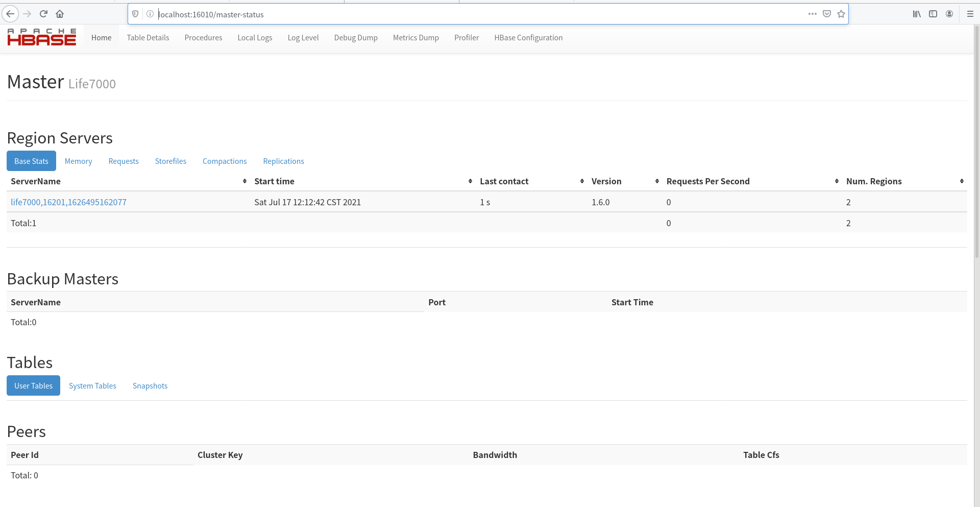Click the Bandwidth column header
Viewport: 980px width, 507px height.
495,455
